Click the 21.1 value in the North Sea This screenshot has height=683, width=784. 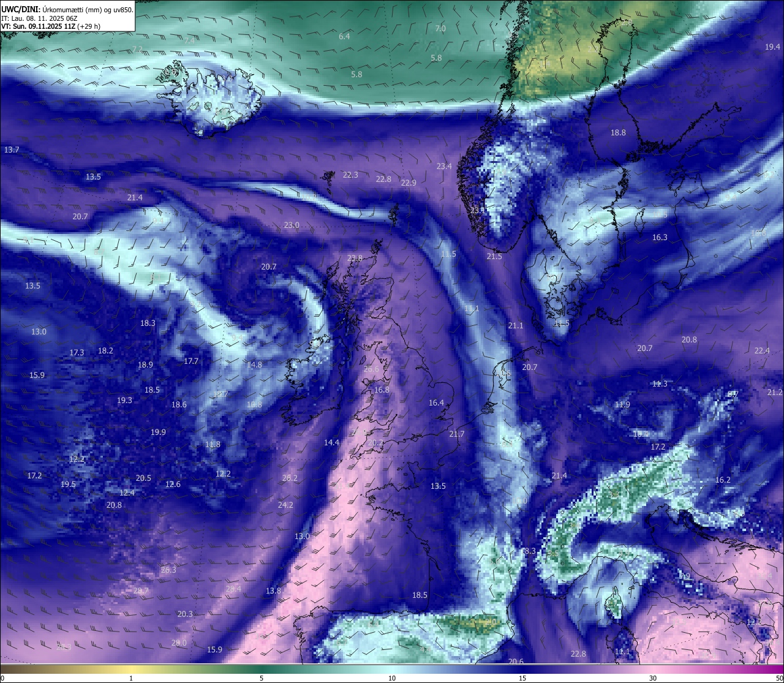coord(516,326)
